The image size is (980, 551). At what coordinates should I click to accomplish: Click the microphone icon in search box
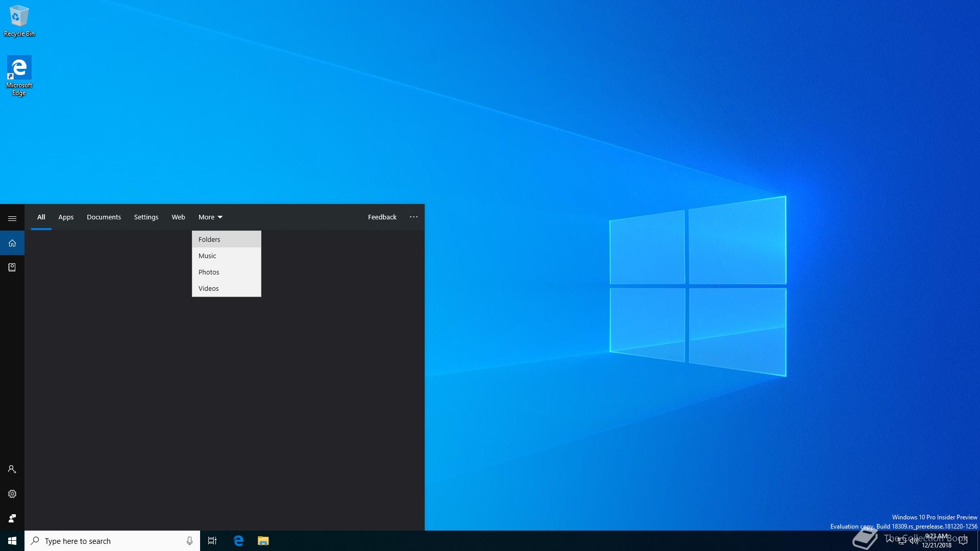tap(189, 541)
